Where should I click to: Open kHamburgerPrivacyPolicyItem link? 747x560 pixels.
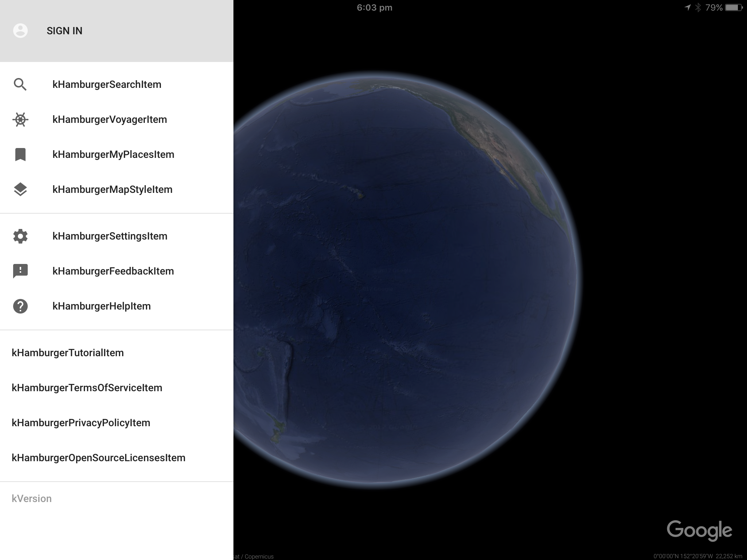point(81,423)
